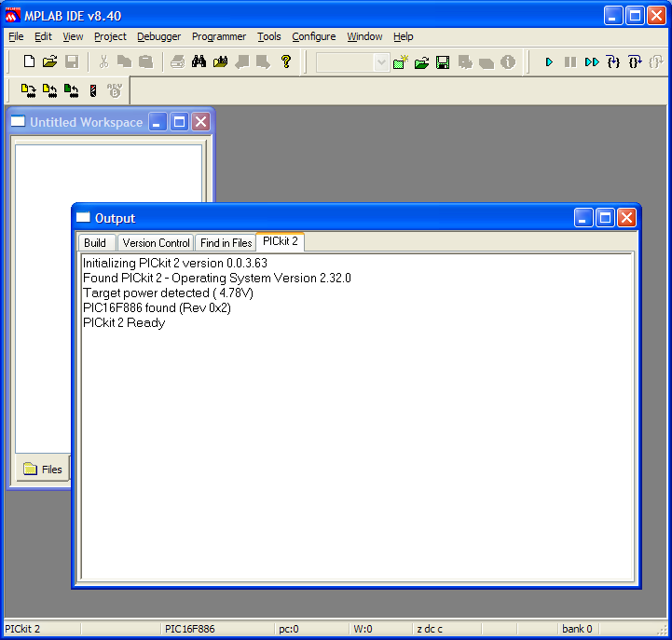The width and height of the screenshot is (672, 640).
Task: Click 'bank 0' in the status bar
Action: (577, 629)
